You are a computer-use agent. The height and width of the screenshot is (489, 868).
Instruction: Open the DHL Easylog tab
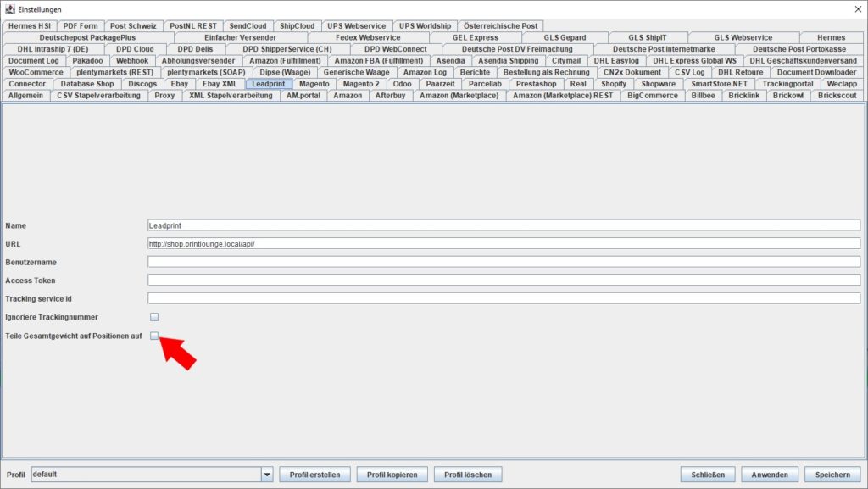(616, 60)
